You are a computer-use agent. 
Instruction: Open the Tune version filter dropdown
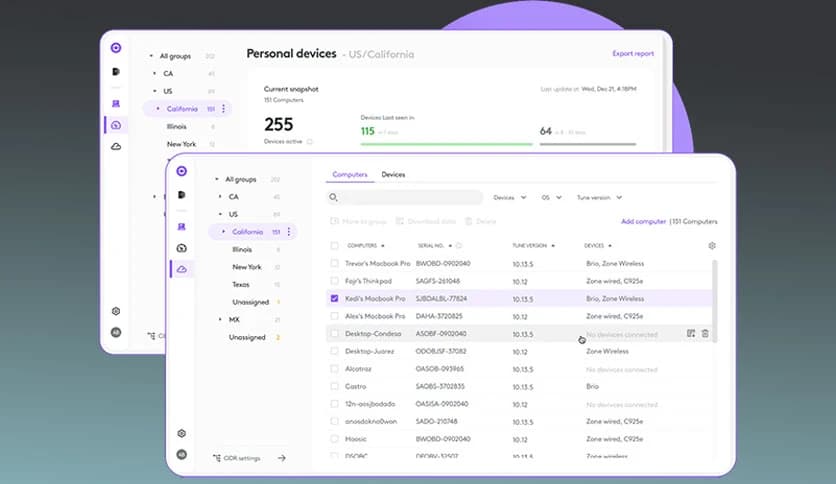coord(599,198)
